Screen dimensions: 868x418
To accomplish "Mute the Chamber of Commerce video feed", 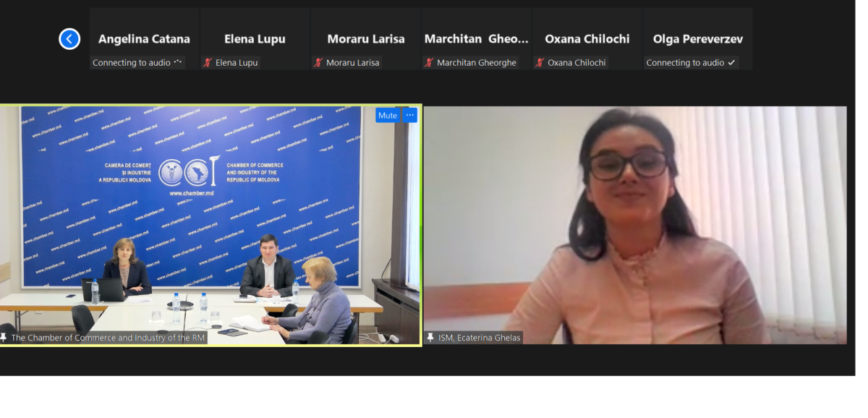I will (x=388, y=116).
